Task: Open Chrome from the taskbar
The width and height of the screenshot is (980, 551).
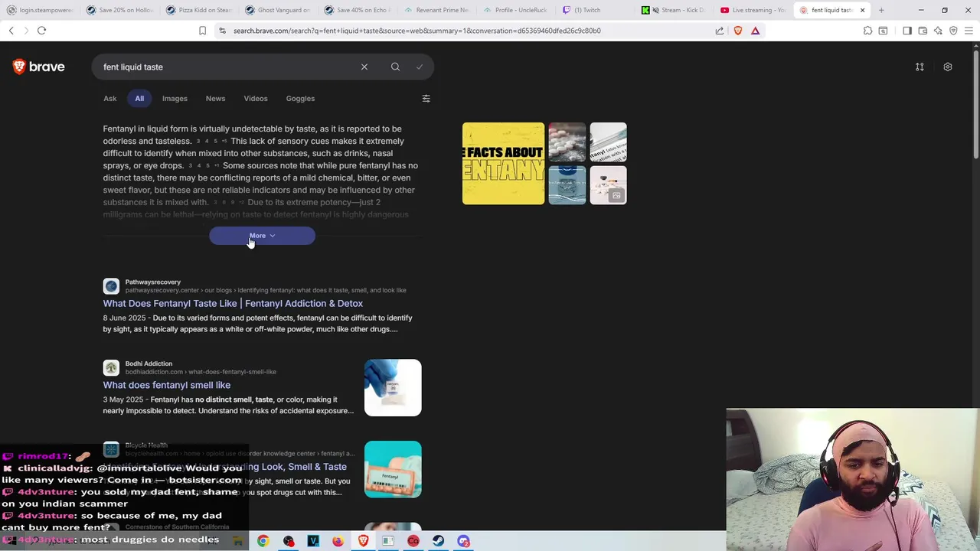Action: (263, 541)
